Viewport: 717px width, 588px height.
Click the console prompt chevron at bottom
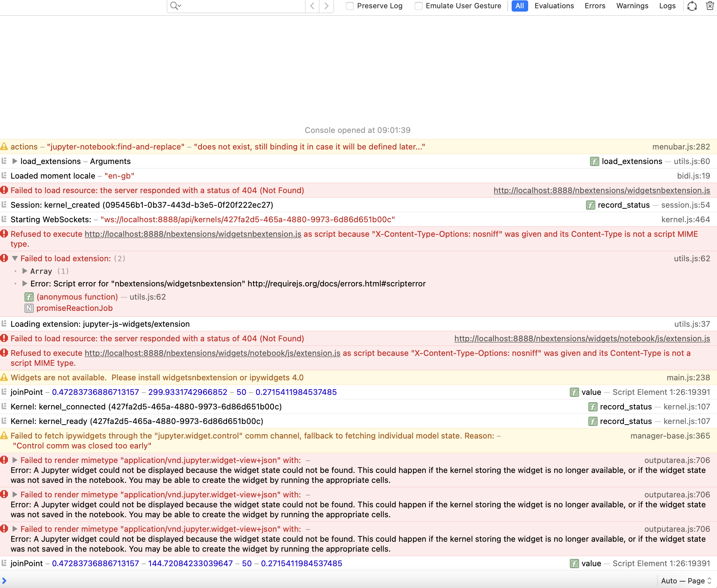[x=4, y=580]
